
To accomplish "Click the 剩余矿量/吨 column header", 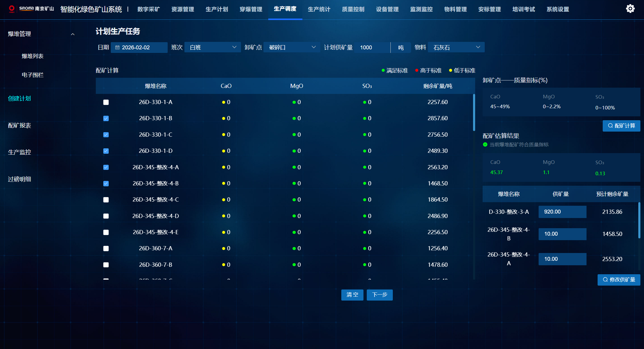I will [437, 86].
